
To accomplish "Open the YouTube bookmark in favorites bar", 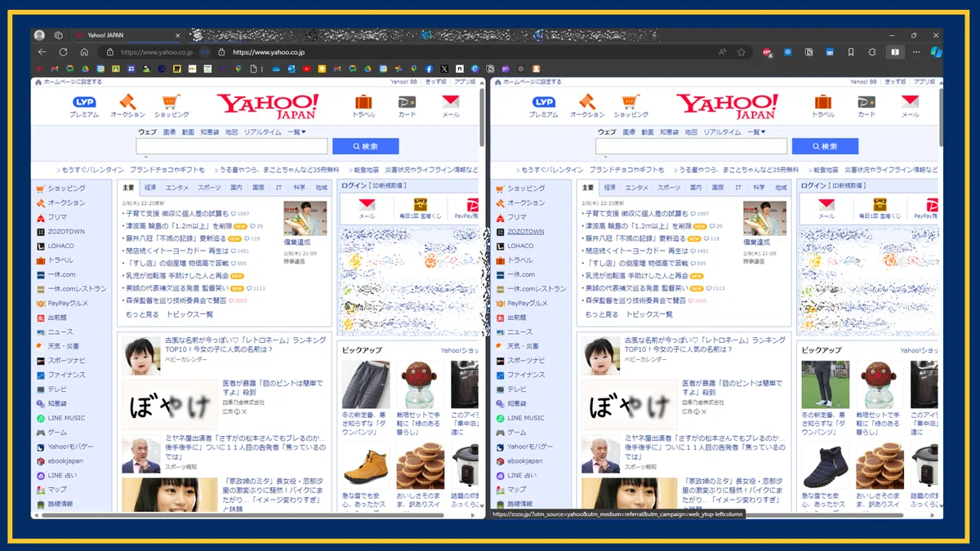I will pos(306,69).
